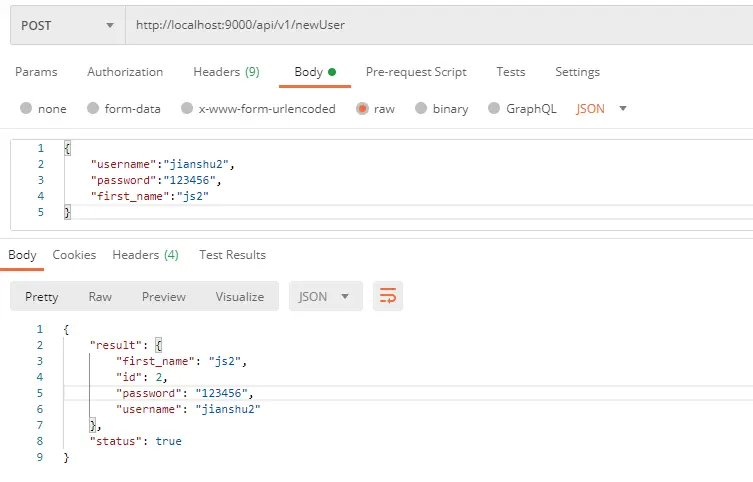The height and width of the screenshot is (482, 753).
Task: Switch response view to Raw
Action: point(100,297)
